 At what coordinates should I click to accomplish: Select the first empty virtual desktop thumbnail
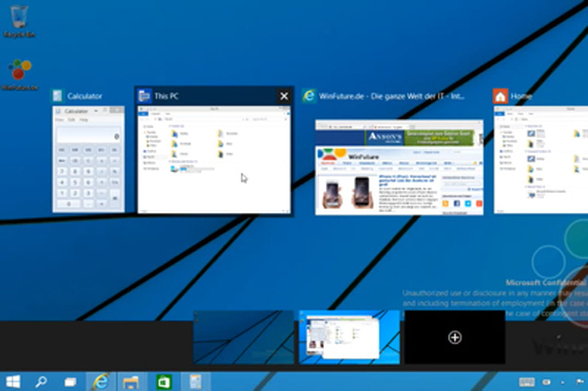(243, 338)
